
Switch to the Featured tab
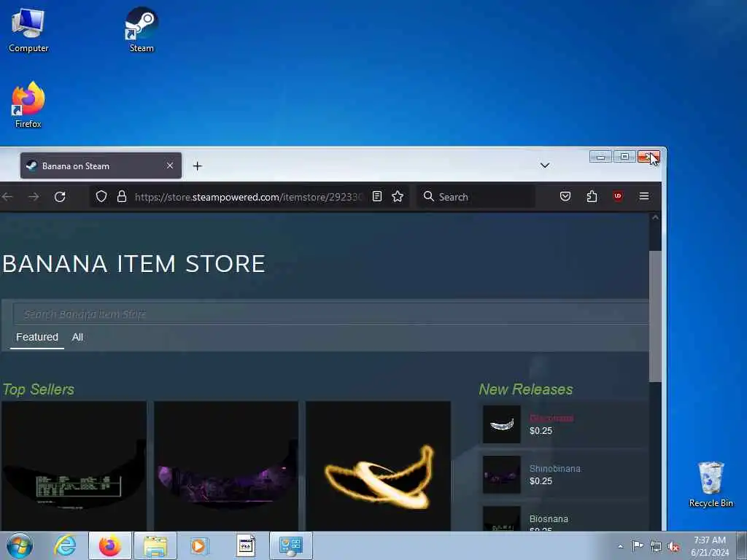(37, 337)
